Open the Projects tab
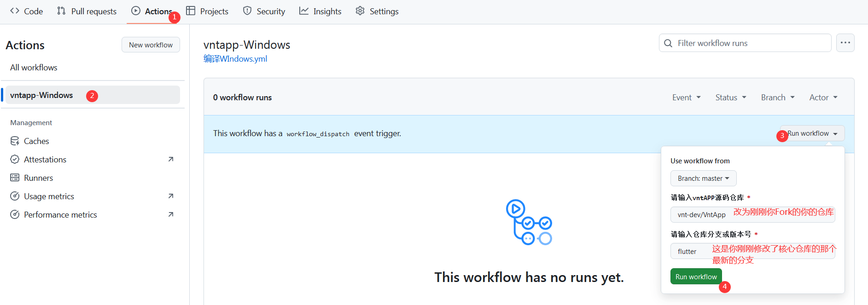 tap(207, 11)
